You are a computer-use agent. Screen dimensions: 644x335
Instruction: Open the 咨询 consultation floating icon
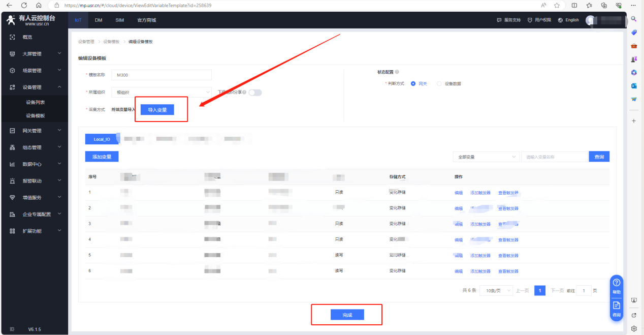point(617,308)
